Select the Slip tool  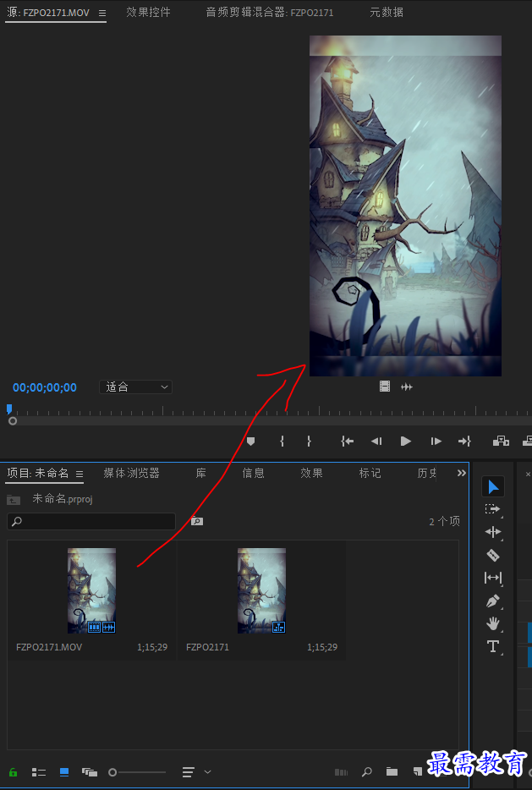[x=493, y=578]
